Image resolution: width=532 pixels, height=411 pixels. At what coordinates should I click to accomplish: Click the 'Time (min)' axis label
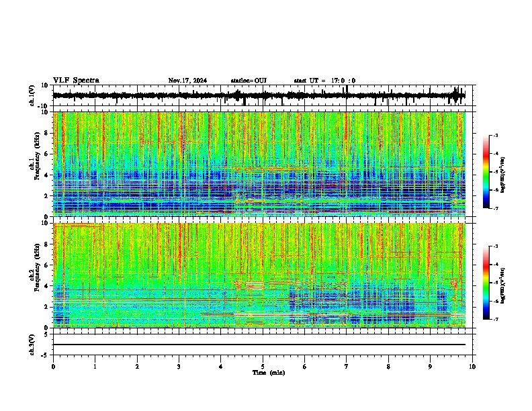[269, 373]
